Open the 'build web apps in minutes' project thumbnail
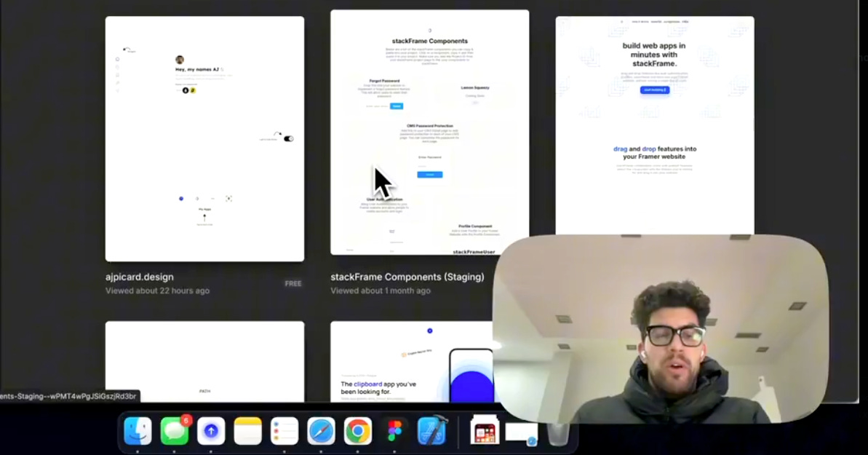Viewport: 868px width, 455px height. [x=655, y=125]
